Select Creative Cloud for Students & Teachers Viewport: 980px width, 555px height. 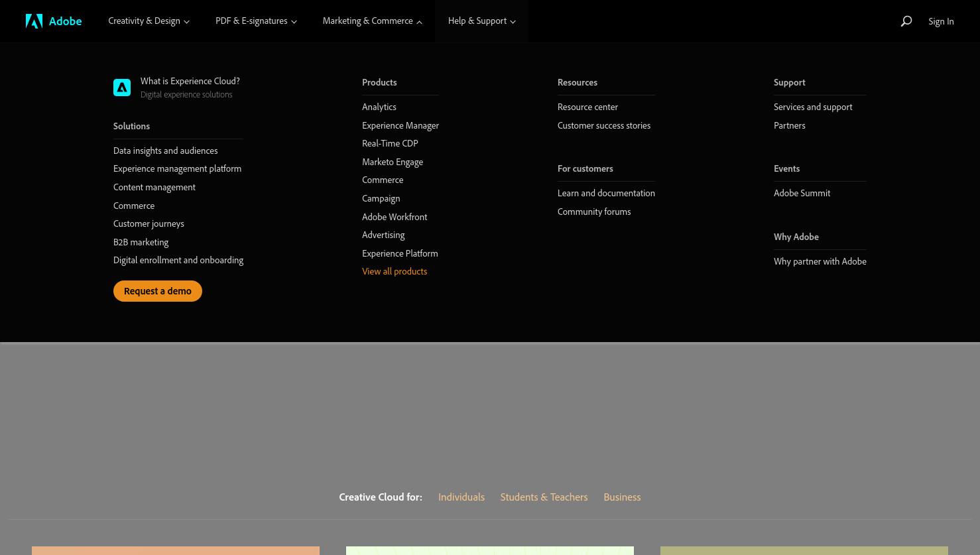544,497
